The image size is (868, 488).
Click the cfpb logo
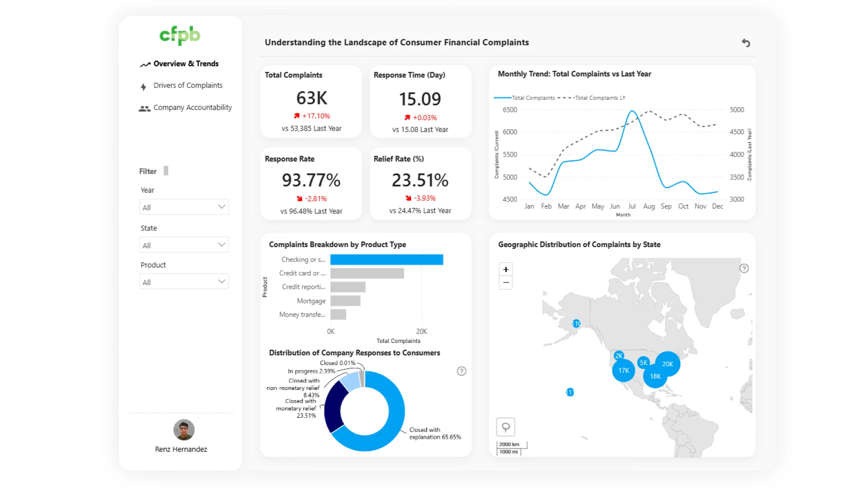pyautogui.click(x=180, y=35)
